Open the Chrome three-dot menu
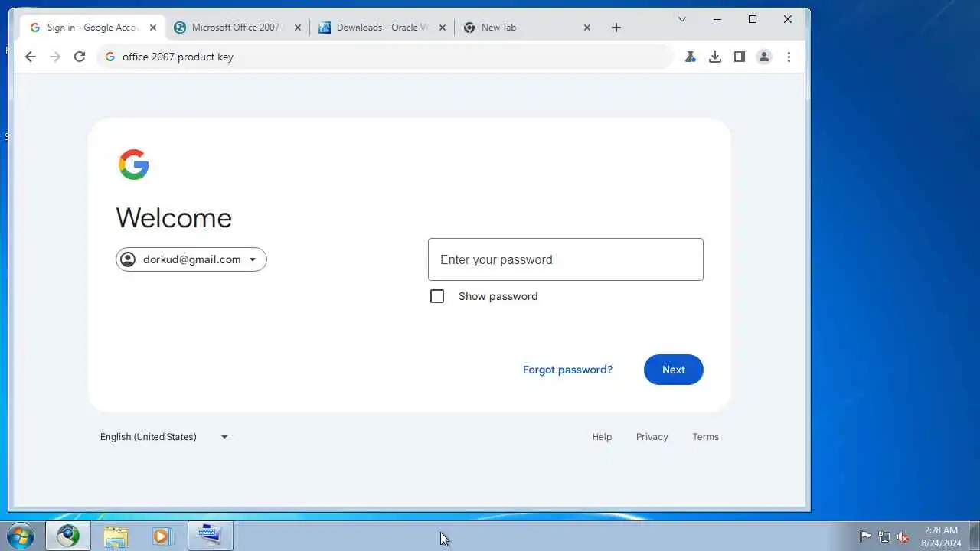The image size is (980, 551). 789,57
